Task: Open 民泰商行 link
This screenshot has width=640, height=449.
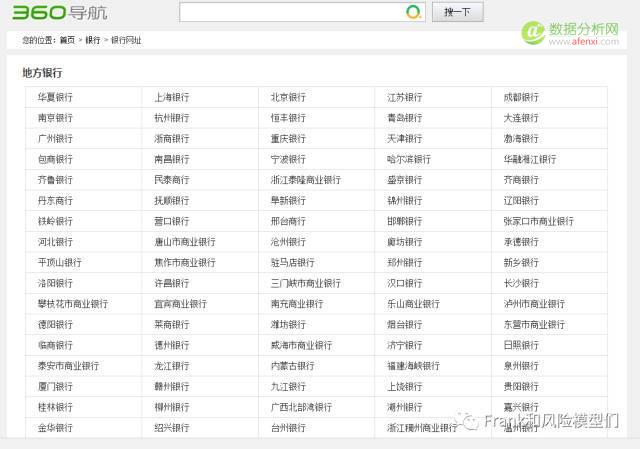Action: click(x=172, y=180)
